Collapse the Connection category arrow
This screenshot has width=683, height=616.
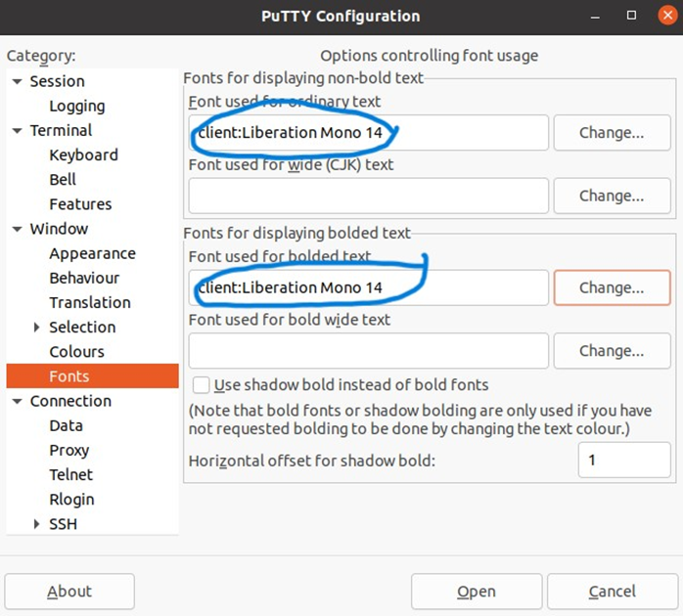17,401
